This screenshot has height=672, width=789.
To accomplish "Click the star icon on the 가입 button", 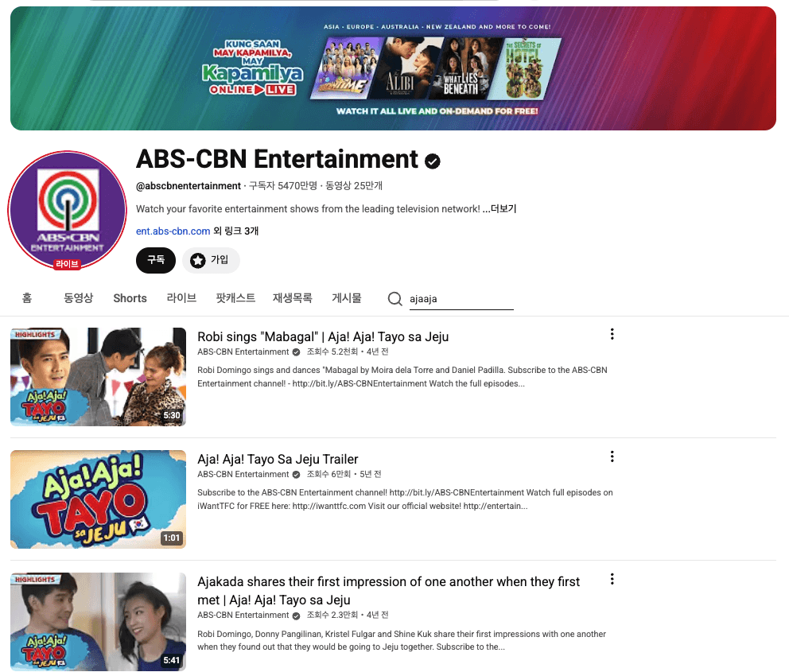I will [198, 260].
